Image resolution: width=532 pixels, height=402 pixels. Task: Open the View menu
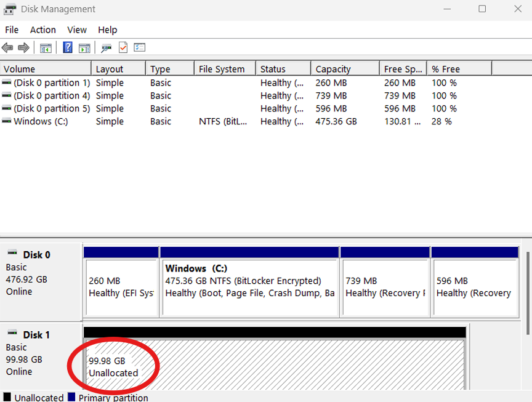pos(76,30)
